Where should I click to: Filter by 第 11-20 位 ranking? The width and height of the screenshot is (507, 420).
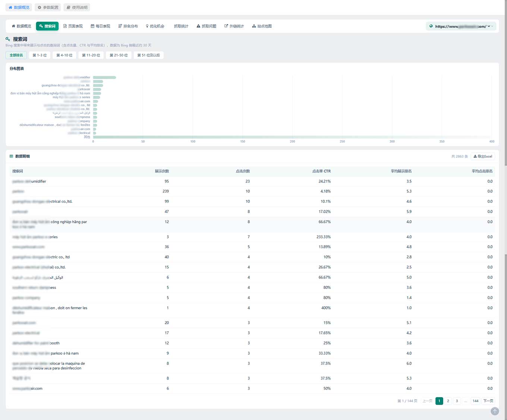[x=91, y=55]
